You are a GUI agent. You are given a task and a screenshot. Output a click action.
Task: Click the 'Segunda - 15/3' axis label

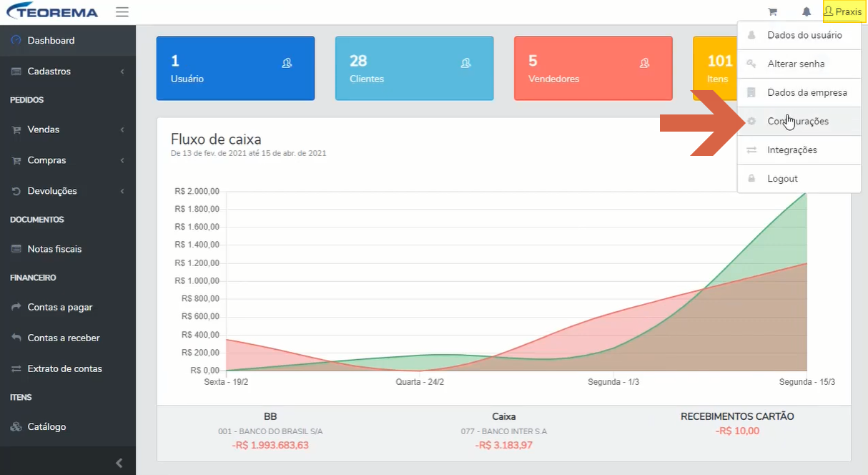pyautogui.click(x=807, y=382)
